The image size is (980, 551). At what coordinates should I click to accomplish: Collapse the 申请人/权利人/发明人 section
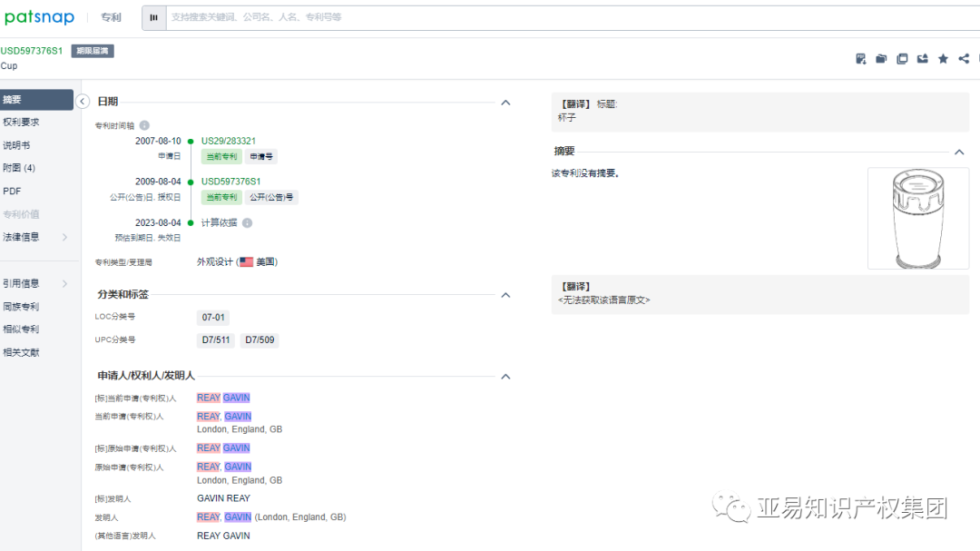(505, 377)
